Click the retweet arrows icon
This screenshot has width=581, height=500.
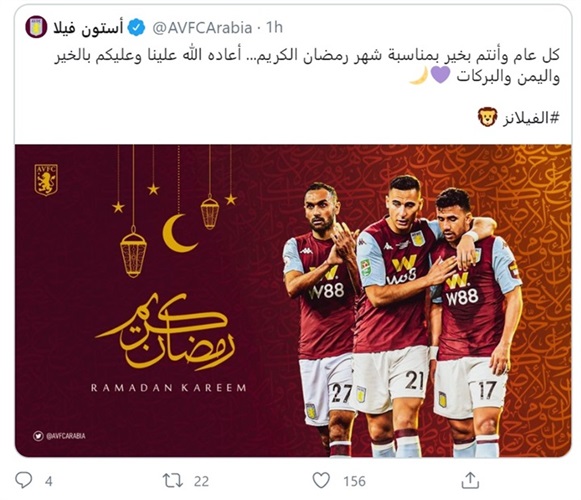coord(173,480)
